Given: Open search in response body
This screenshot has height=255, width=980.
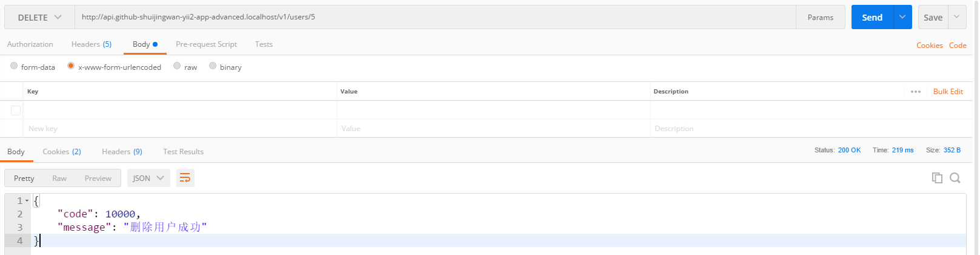Looking at the screenshot, I should pyautogui.click(x=955, y=178).
